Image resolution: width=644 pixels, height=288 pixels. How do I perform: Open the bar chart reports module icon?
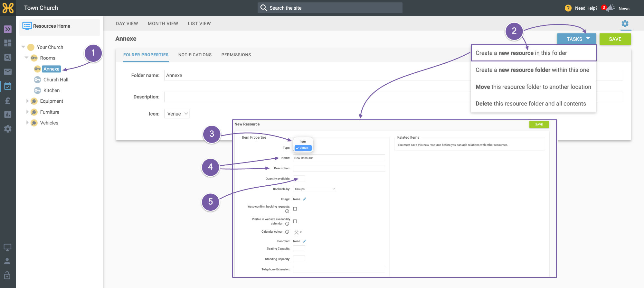click(8, 115)
